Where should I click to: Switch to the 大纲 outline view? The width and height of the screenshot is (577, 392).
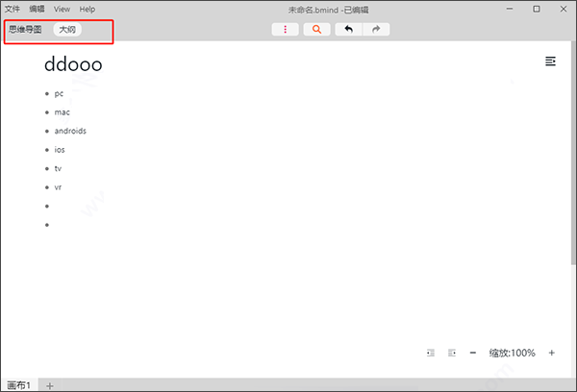pos(67,30)
